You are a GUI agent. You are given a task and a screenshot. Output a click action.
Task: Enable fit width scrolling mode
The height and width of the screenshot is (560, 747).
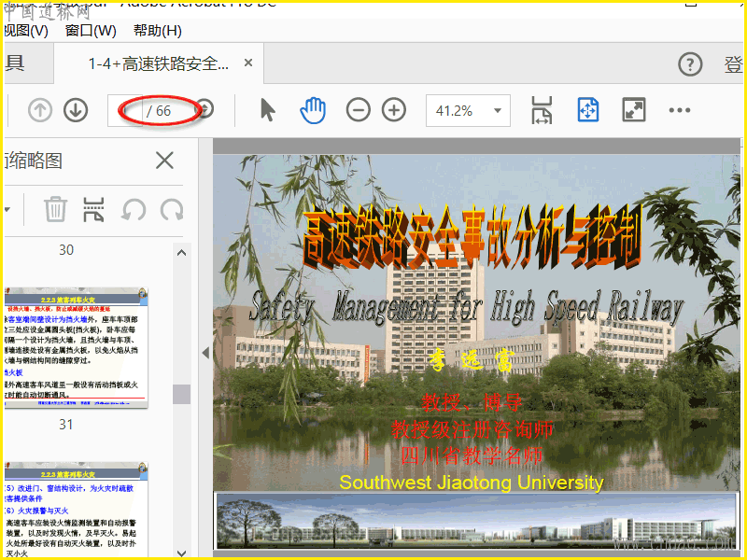click(x=542, y=110)
